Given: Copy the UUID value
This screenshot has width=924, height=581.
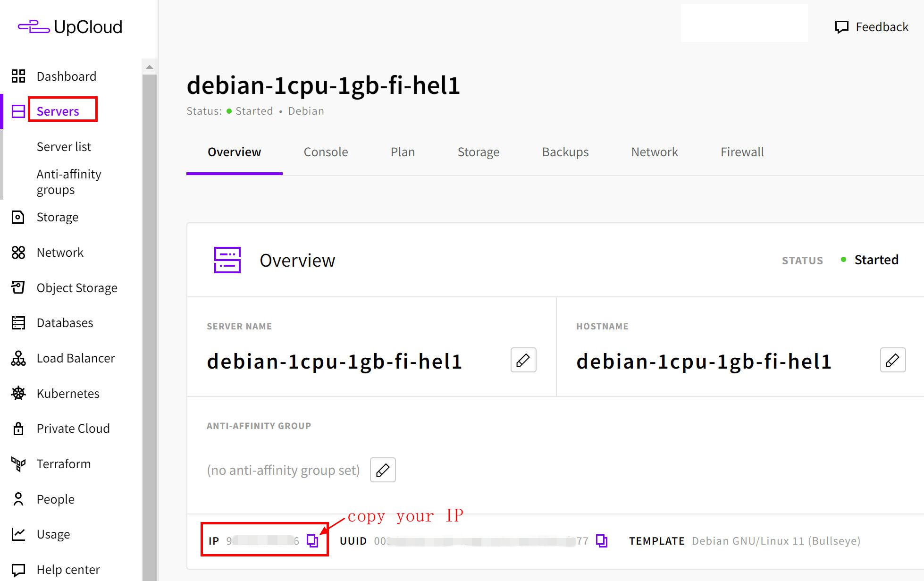Looking at the screenshot, I should [x=602, y=540].
